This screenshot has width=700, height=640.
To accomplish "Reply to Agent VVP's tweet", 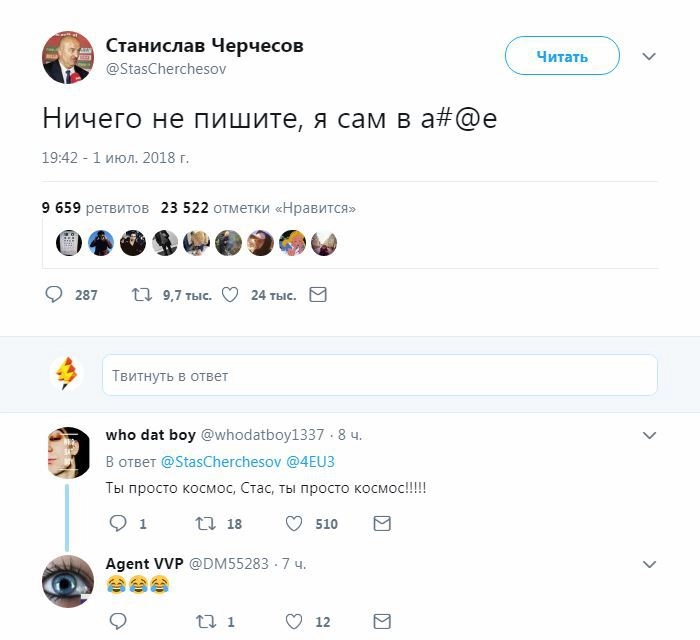I will pos(118,621).
